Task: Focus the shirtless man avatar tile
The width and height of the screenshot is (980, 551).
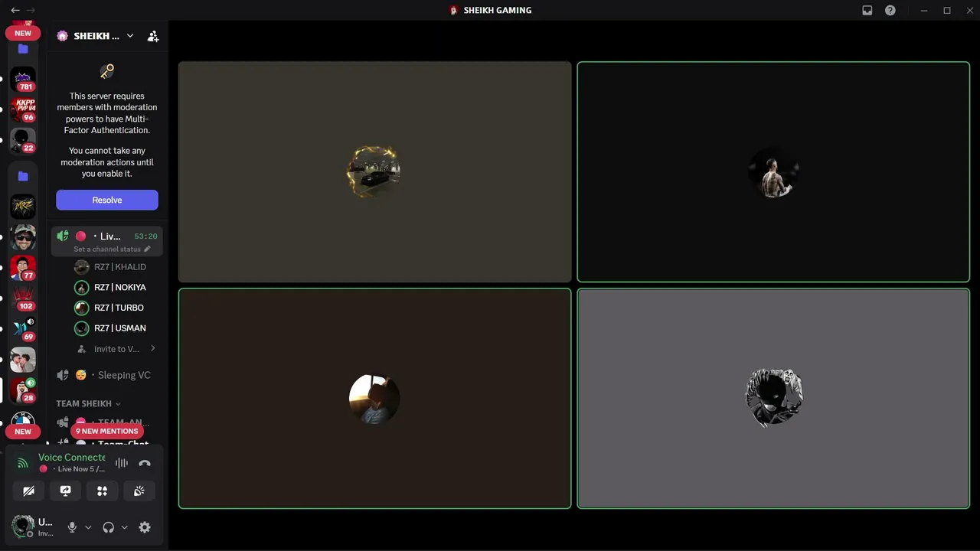Action: (773, 172)
